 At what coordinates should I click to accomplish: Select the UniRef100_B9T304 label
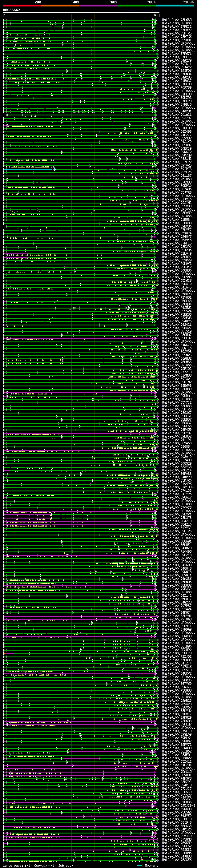point(176,379)
